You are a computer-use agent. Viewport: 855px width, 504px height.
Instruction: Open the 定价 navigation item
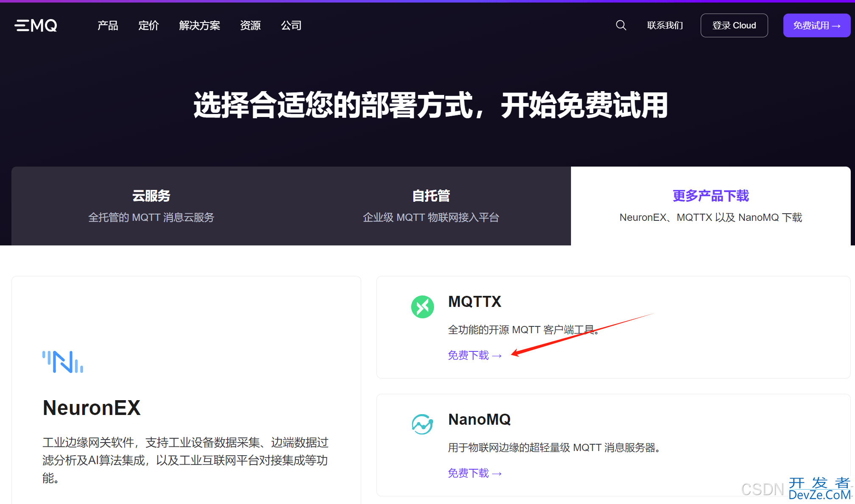click(148, 25)
